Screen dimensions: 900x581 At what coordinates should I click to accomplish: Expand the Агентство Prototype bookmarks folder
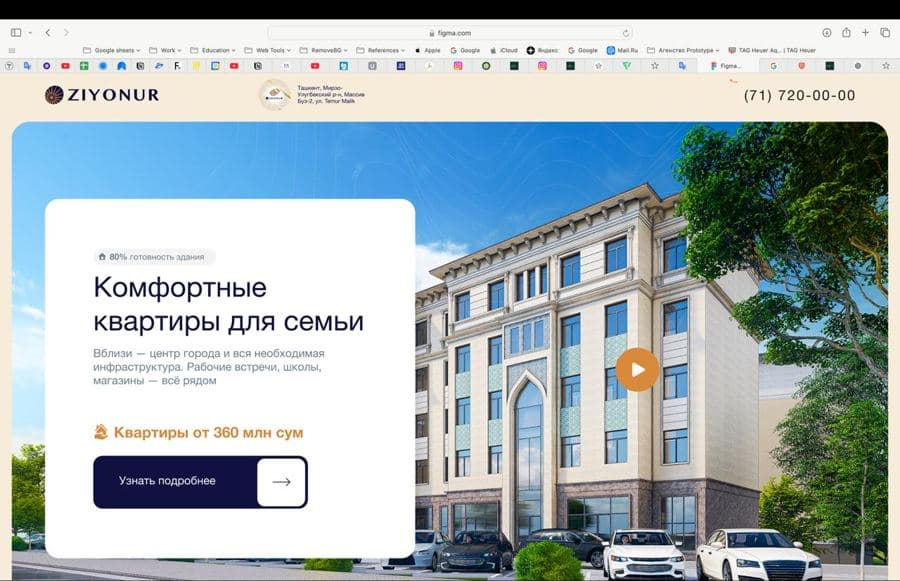(x=683, y=51)
